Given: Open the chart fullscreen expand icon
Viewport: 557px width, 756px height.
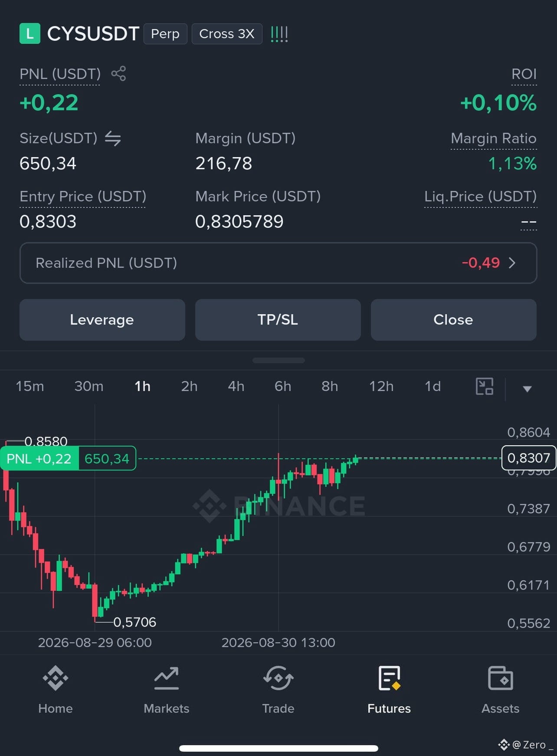Looking at the screenshot, I should [485, 386].
